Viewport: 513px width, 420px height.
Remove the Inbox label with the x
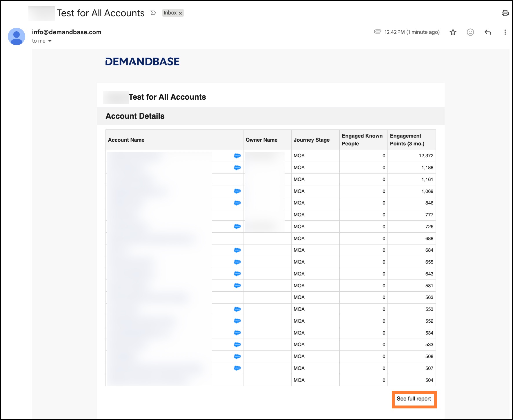(x=180, y=13)
